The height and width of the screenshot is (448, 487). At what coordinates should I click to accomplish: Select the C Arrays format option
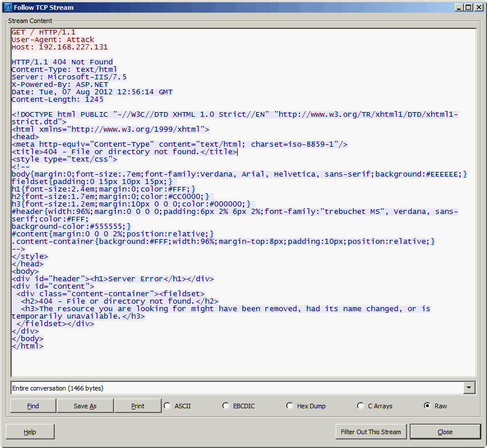click(x=360, y=405)
